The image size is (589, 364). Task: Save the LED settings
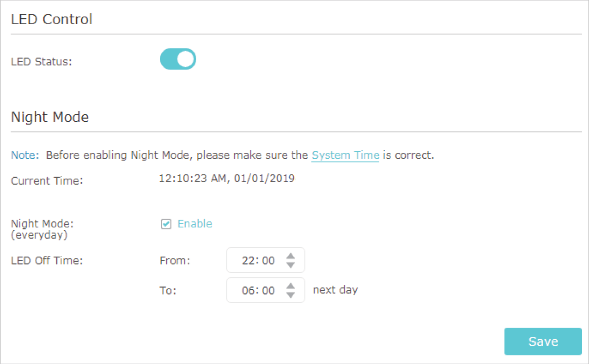pyautogui.click(x=543, y=341)
